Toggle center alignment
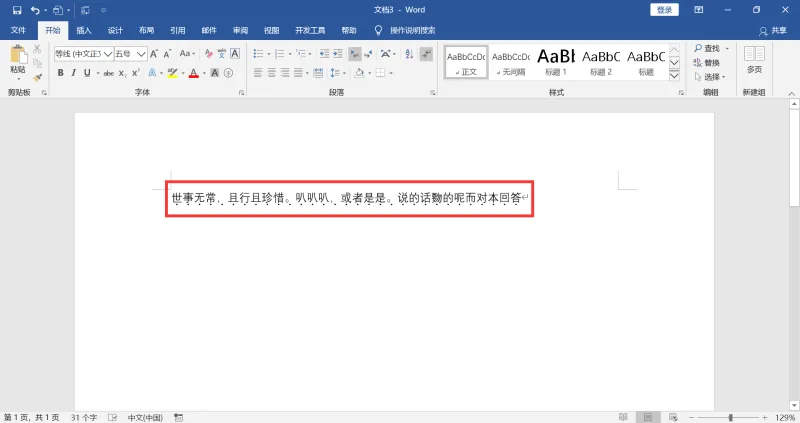Image resolution: width=800 pixels, height=423 pixels. [x=271, y=73]
